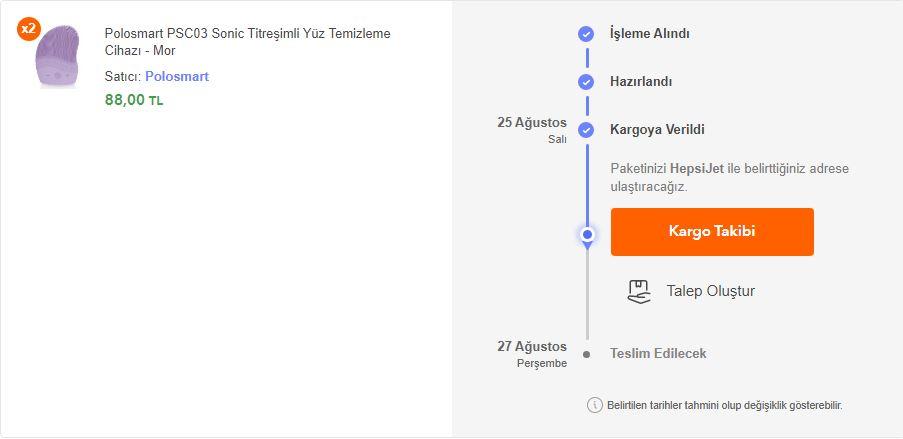Select the Teslim Edilecek status label
The width and height of the screenshot is (903, 439).
click(658, 353)
